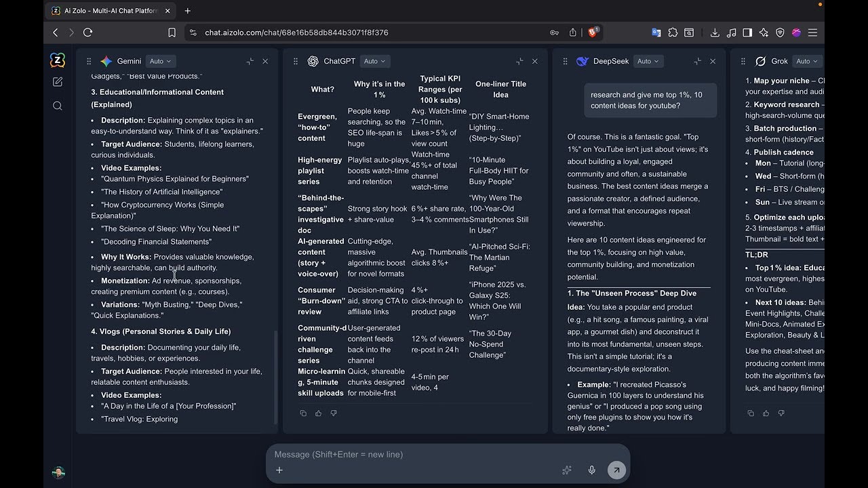Open the Brave VPN shield icon
The width and height of the screenshot is (868, 488).
point(780,33)
